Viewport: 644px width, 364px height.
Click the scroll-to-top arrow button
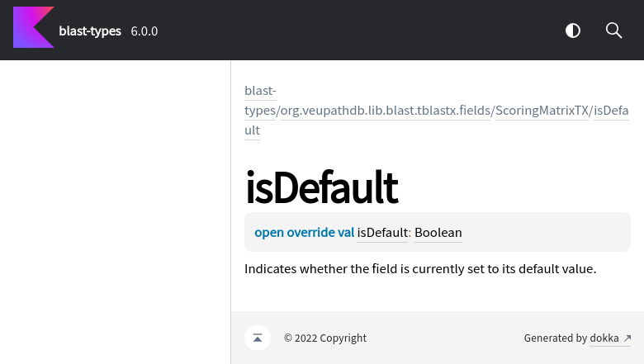(x=258, y=338)
